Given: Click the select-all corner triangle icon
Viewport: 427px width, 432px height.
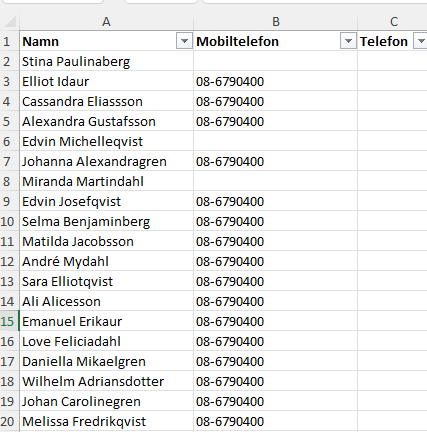Looking at the screenshot, I should tap(10, 22).
